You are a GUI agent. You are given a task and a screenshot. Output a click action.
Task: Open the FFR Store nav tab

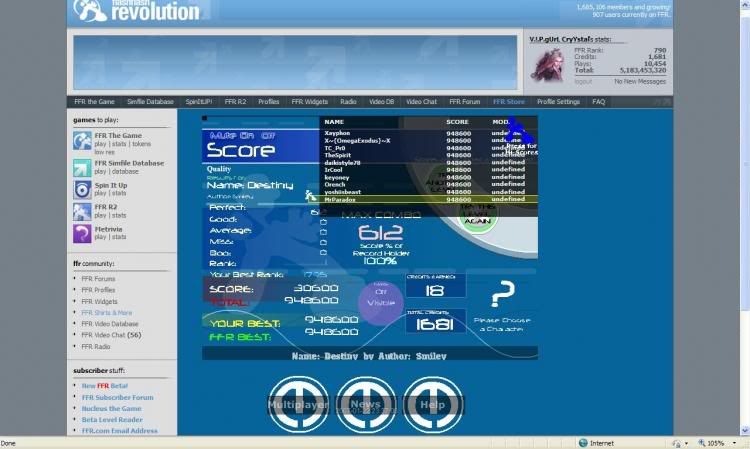click(x=508, y=102)
